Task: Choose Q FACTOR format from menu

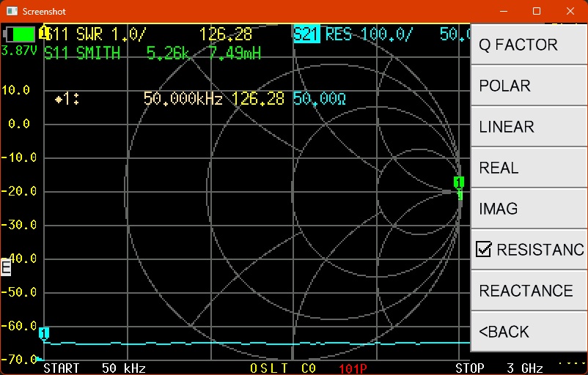Action: (529, 45)
